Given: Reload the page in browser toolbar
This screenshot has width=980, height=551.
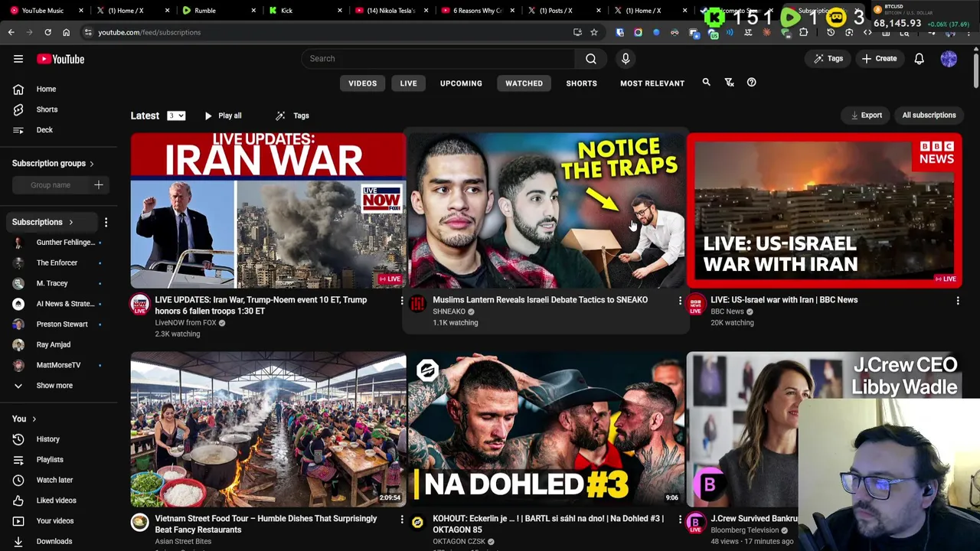Looking at the screenshot, I should (x=47, y=32).
